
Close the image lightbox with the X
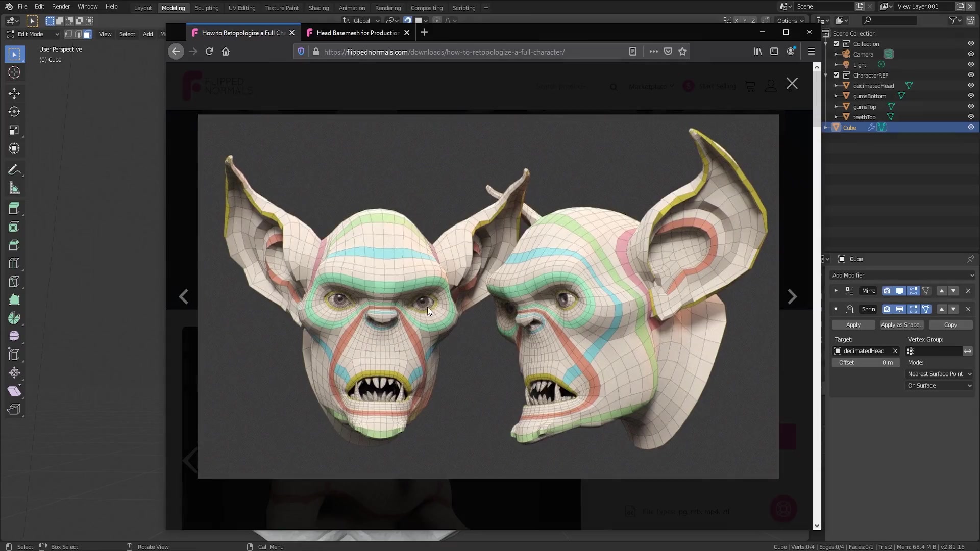(792, 84)
